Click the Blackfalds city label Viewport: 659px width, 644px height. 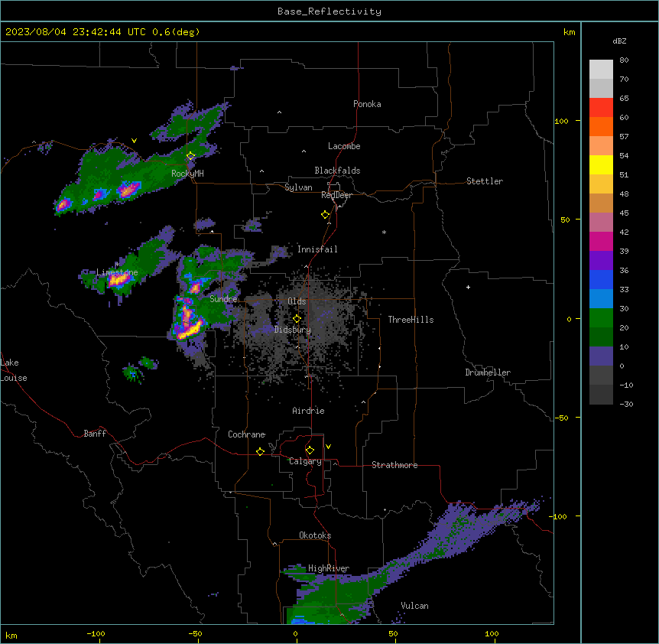tap(337, 171)
